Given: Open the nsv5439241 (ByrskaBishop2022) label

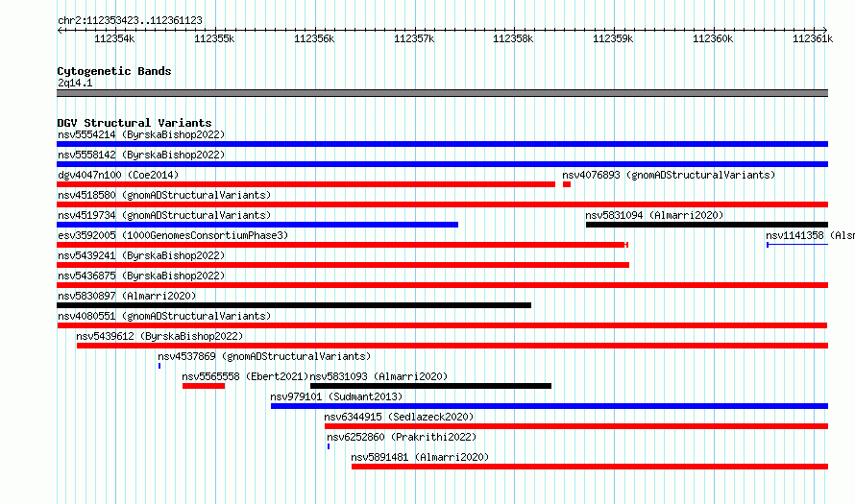Looking at the screenshot, I should point(141,255).
